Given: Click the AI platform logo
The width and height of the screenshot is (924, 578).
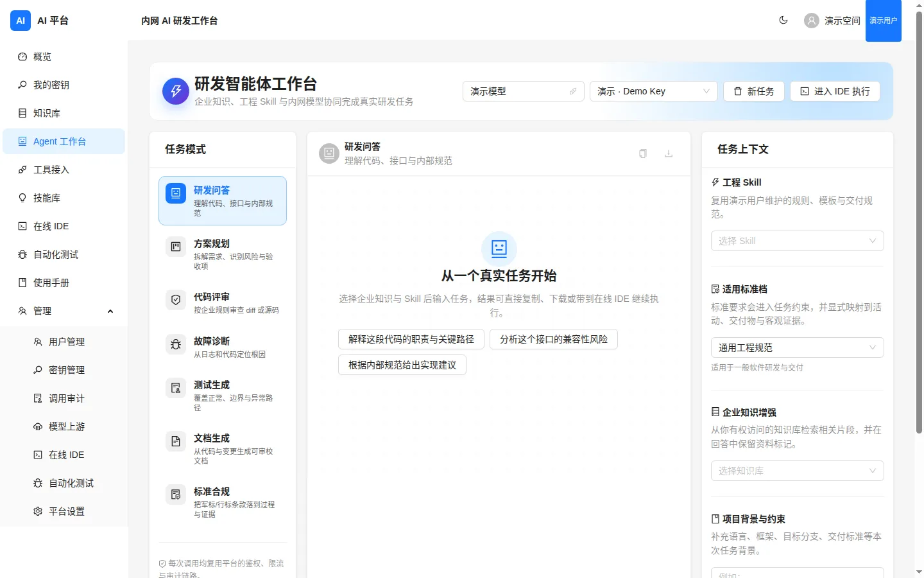Looking at the screenshot, I should tap(21, 21).
